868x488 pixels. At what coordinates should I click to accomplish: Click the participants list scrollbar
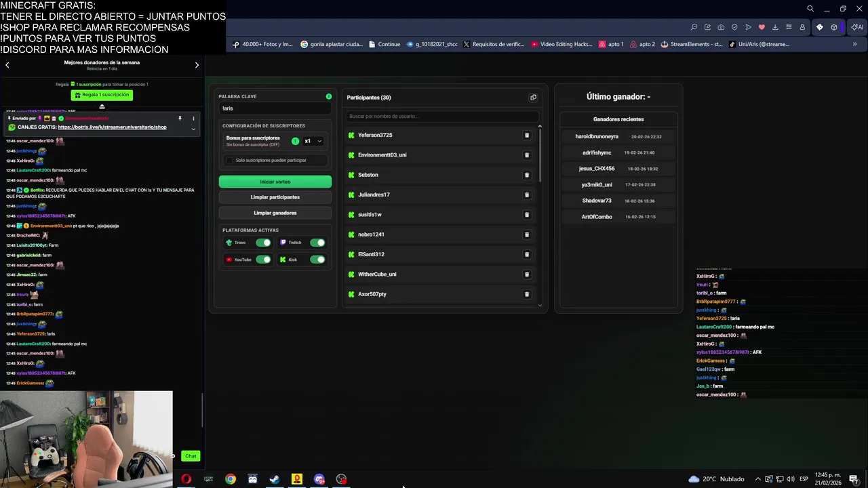(x=540, y=155)
